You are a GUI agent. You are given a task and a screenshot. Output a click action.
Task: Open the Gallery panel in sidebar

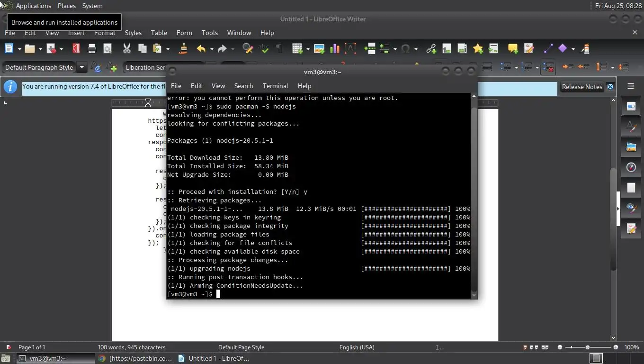(631, 147)
